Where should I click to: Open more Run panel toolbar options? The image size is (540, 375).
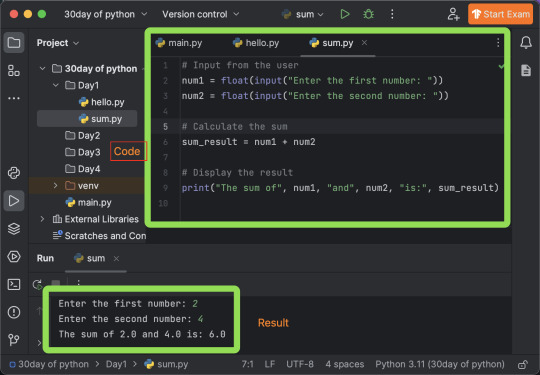[79, 282]
